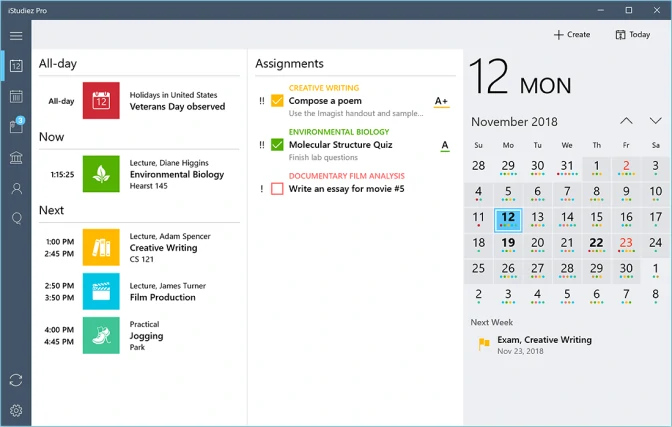The height and width of the screenshot is (427, 672).
Task: Open the A+ grade on Compose a poem
Action: click(441, 102)
